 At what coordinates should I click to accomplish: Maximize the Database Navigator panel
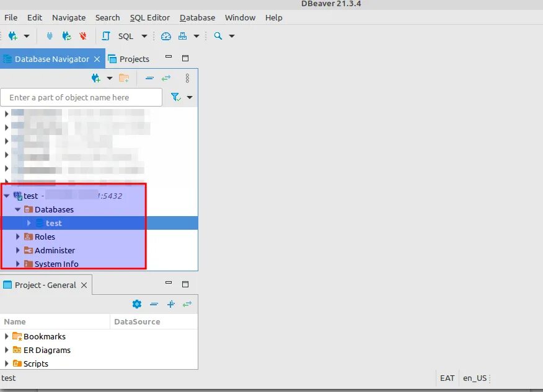(185, 58)
